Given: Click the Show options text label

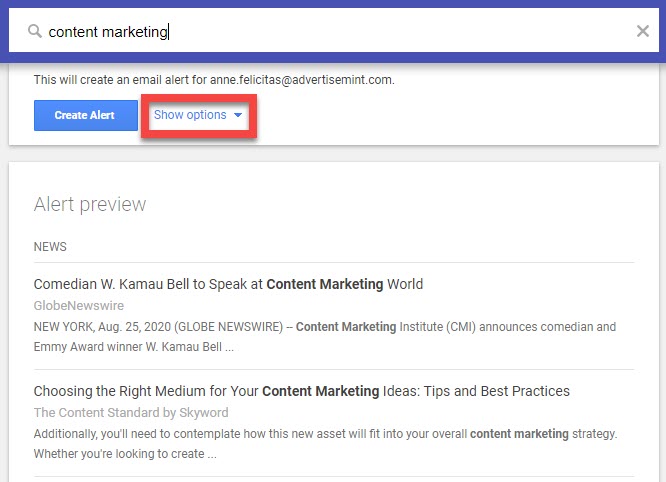Looking at the screenshot, I should (190, 115).
